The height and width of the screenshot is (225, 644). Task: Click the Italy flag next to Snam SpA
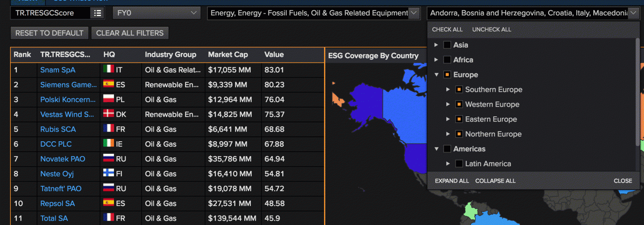click(108, 69)
